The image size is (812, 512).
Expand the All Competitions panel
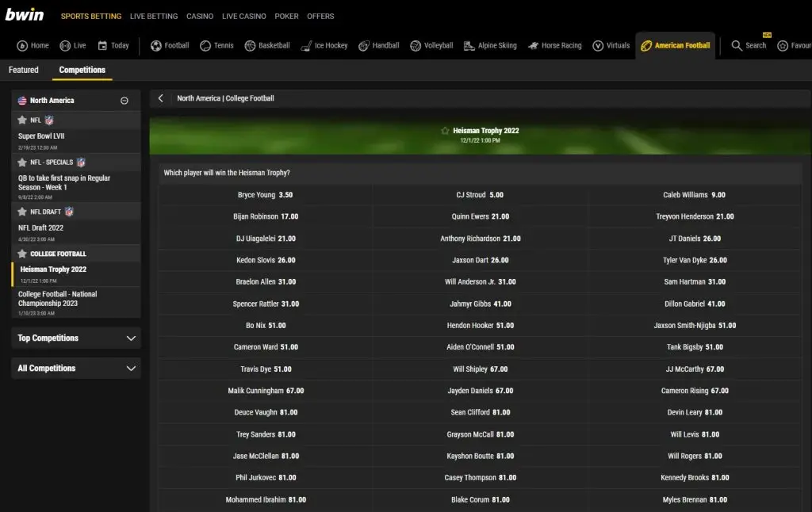point(76,368)
